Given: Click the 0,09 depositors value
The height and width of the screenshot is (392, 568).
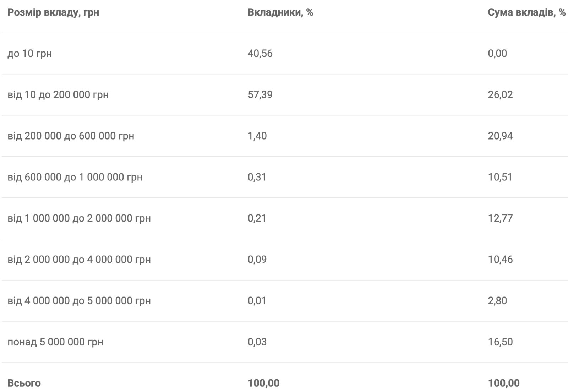Looking at the screenshot, I should coord(257,260).
